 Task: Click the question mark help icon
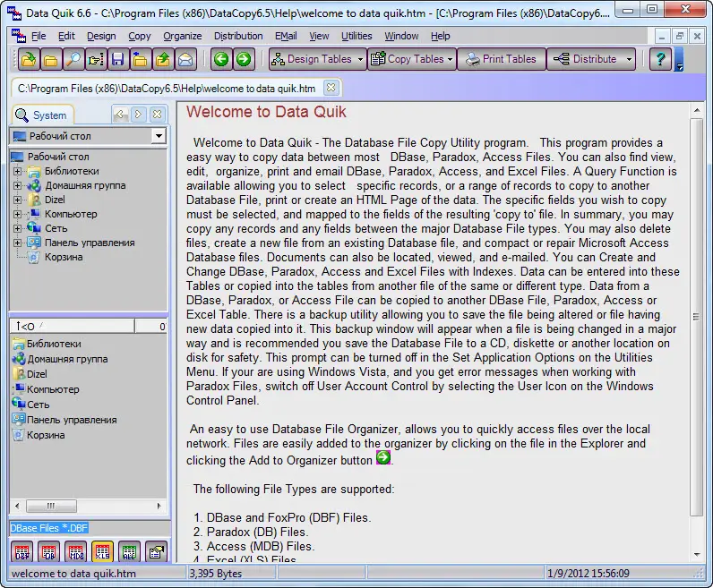point(660,59)
